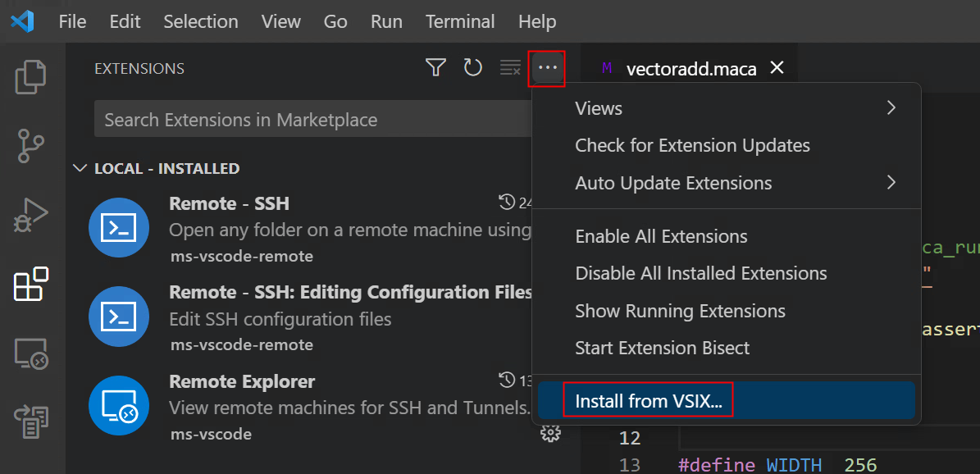Image resolution: width=980 pixels, height=474 pixels.
Task: Open the Explorer view in activity bar
Action: pos(31,78)
